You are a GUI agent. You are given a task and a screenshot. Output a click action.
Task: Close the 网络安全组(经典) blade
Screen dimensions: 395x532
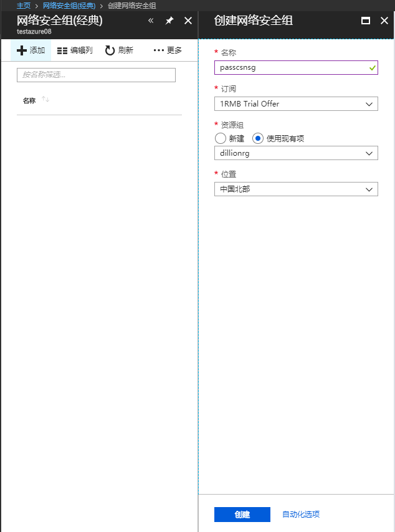tap(188, 21)
